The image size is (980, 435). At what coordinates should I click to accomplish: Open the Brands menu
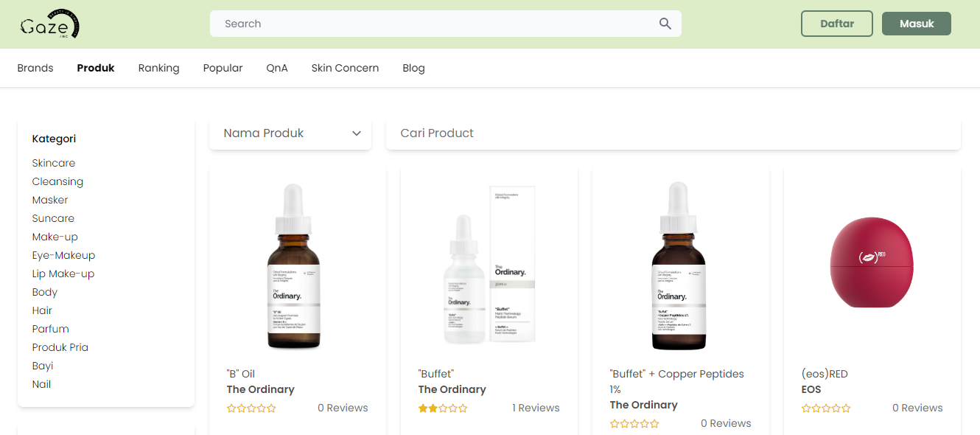[x=35, y=68]
